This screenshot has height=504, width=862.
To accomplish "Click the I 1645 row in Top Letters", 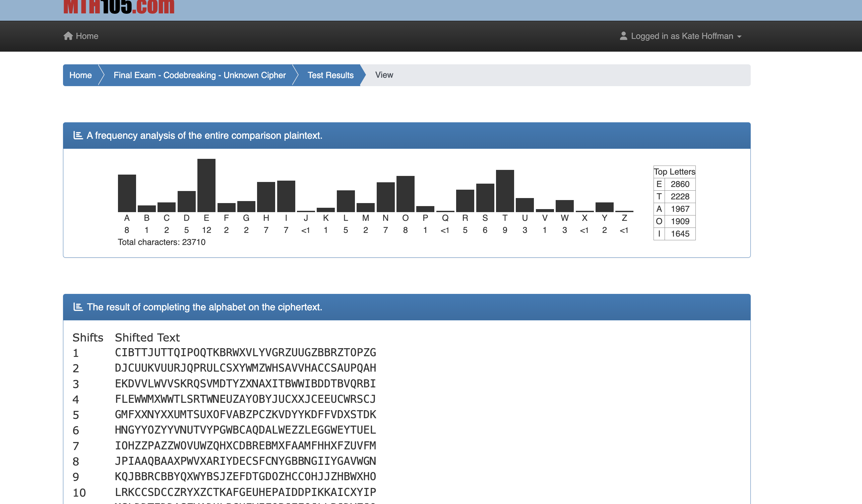I will (x=674, y=234).
